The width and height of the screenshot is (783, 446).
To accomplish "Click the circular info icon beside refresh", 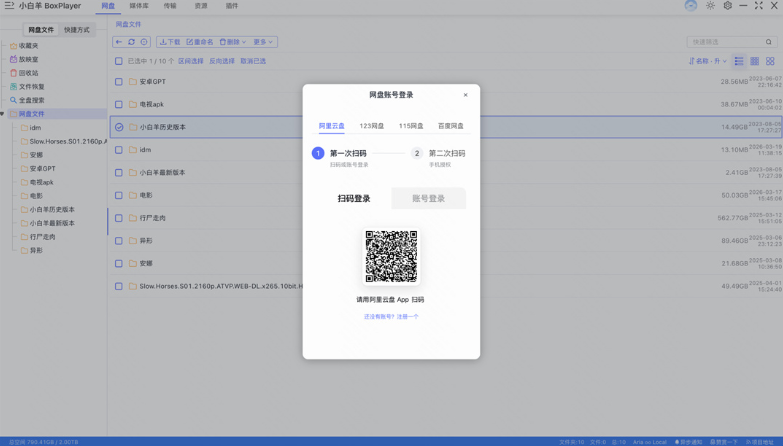I will pyautogui.click(x=144, y=42).
